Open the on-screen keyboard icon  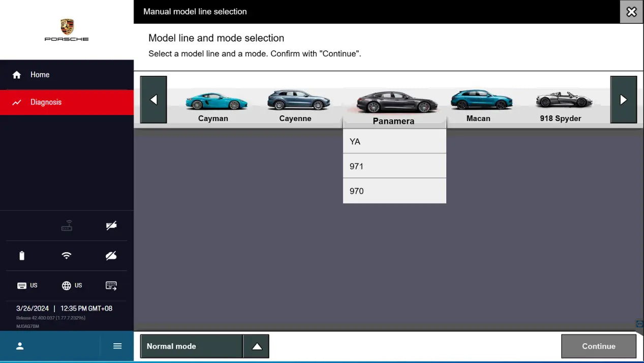point(111,285)
